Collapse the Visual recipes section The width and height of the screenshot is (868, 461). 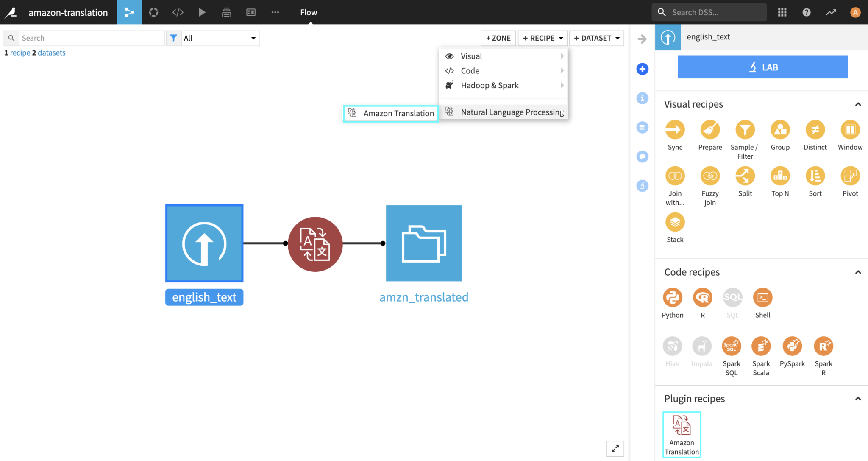pyautogui.click(x=858, y=104)
